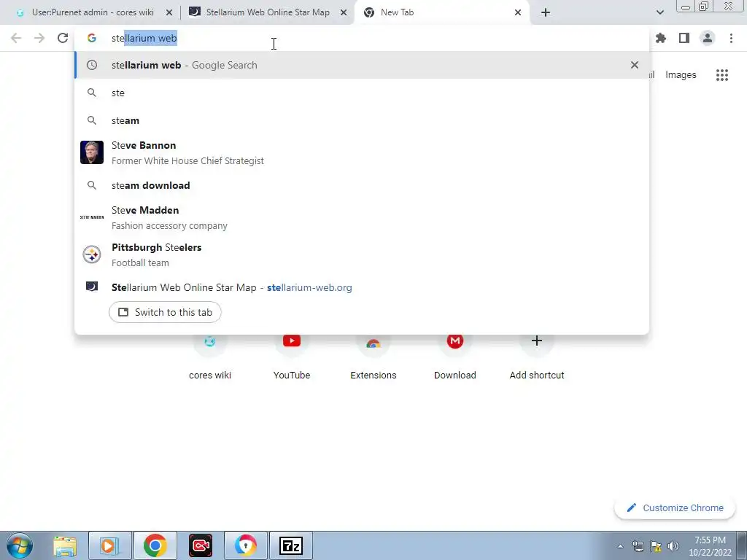Show hidden system tray icons
Screen dimensions: 747x560
click(620, 546)
